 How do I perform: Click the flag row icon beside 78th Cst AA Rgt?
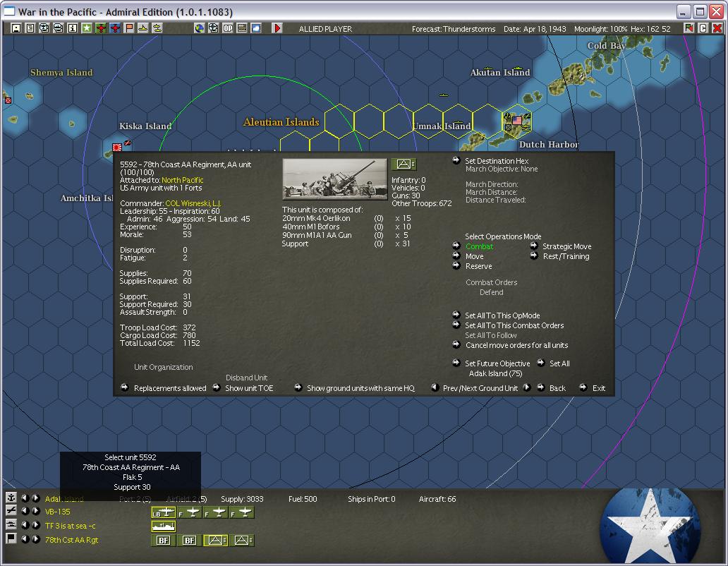coord(11,538)
